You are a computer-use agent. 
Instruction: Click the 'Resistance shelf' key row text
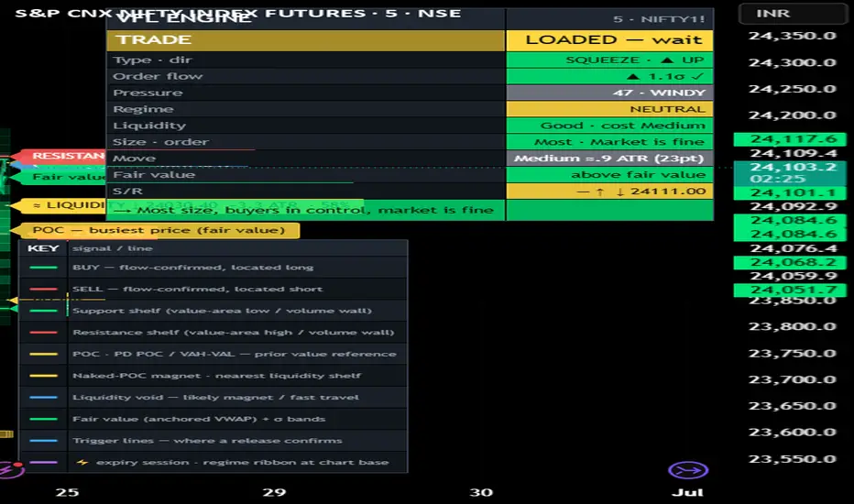tap(233, 333)
